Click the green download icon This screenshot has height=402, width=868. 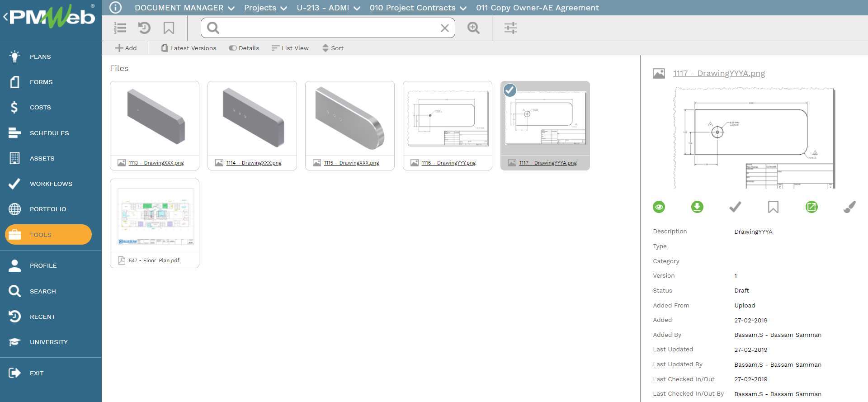697,207
